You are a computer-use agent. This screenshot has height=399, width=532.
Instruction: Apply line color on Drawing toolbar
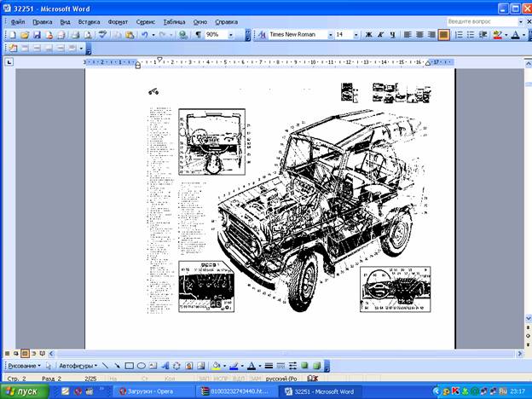tap(234, 366)
